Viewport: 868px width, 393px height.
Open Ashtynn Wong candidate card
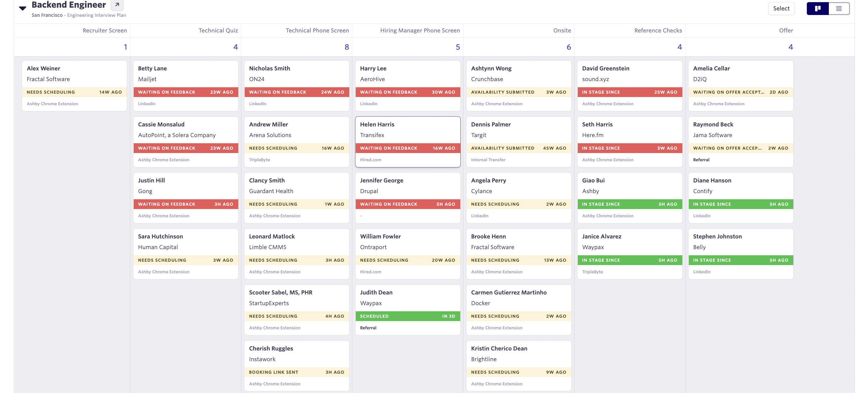point(519,86)
